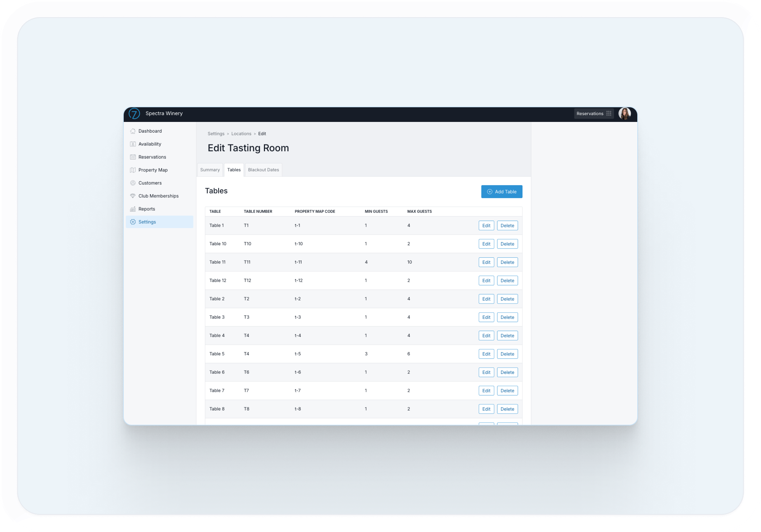The height and width of the screenshot is (532, 761).
Task: Click the Reports chart icon
Action: 133,209
